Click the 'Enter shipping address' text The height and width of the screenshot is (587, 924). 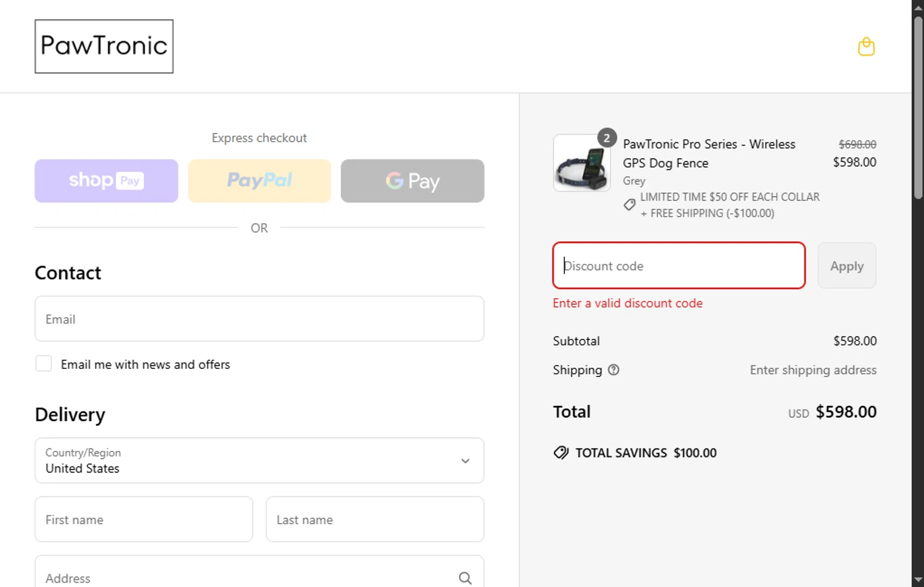(813, 370)
